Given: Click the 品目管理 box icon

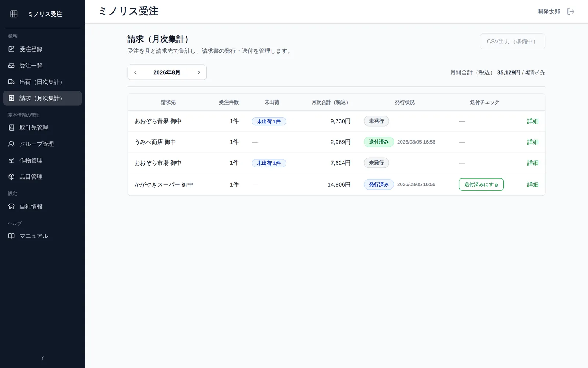Looking at the screenshot, I should [11, 177].
